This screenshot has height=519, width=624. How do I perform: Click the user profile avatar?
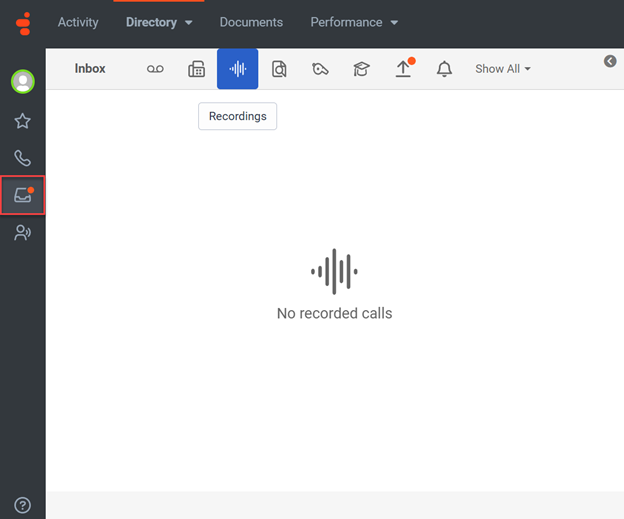(22, 81)
